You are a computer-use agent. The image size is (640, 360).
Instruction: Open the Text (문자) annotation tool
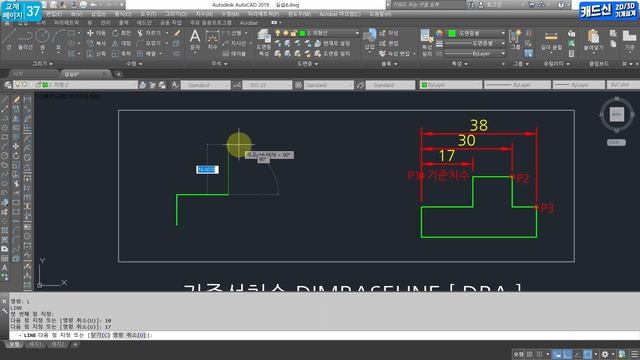point(195,40)
